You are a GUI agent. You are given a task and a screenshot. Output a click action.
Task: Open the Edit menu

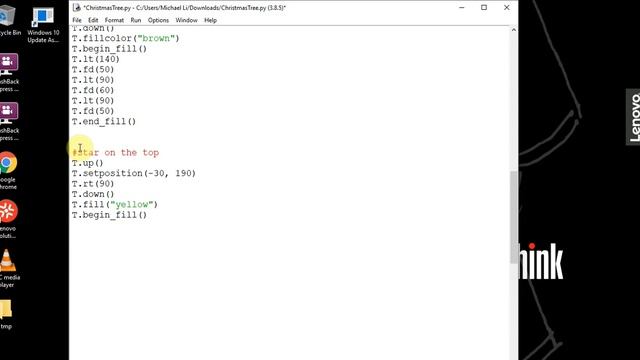coord(93,20)
